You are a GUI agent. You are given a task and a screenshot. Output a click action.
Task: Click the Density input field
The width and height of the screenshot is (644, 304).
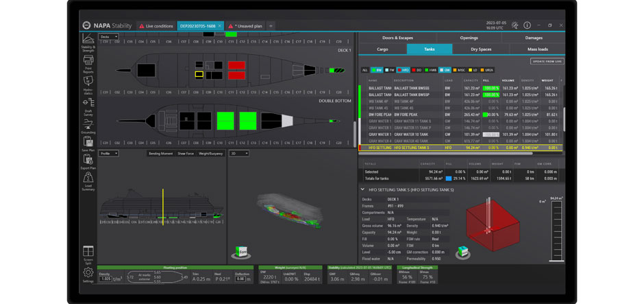106,279
